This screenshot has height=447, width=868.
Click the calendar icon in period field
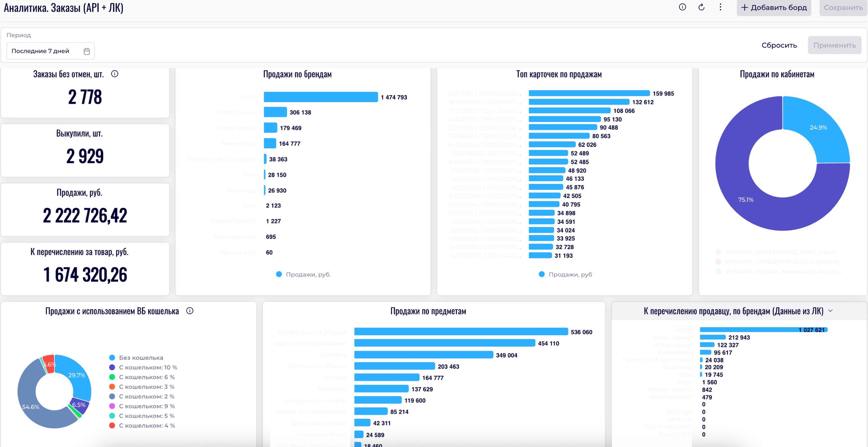(x=87, y=51)
